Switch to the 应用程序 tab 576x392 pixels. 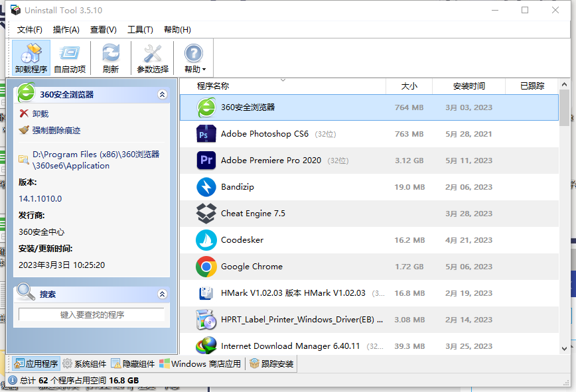36,363
